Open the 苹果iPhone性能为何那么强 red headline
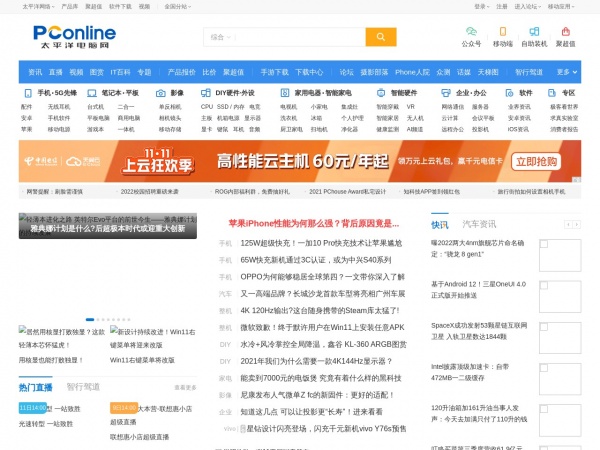The width and height of the screenshot is (600, 450). point(314,223)
